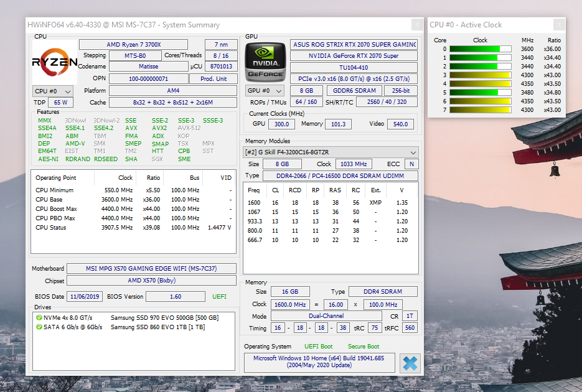Click ASUS ROG STRIX RTX 2070 field
This screenshot has height=392, width=582.
[x=354, y=45]
